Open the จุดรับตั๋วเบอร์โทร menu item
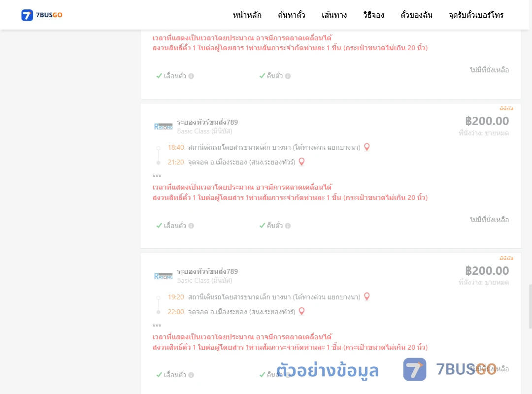This screenshot has width=532, height=394. coord(476,15)
